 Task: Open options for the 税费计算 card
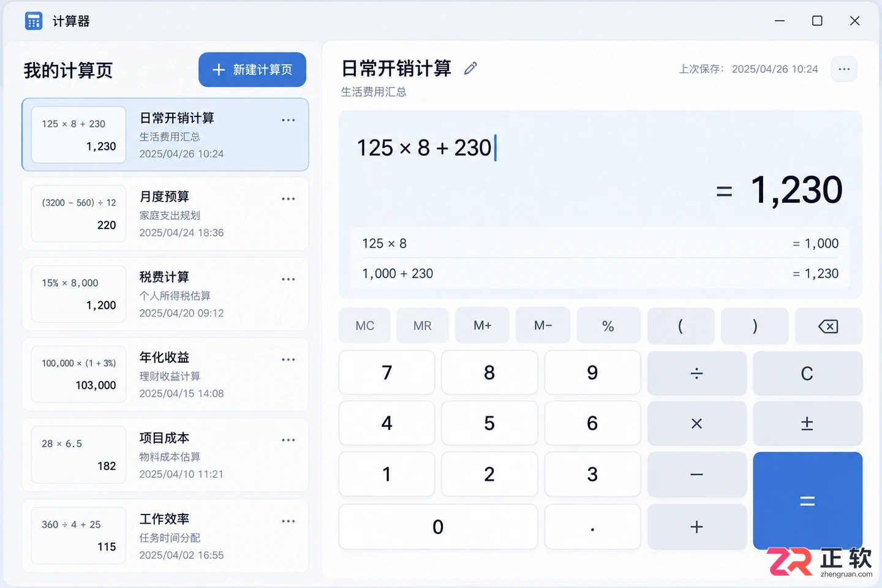(288, 279)
